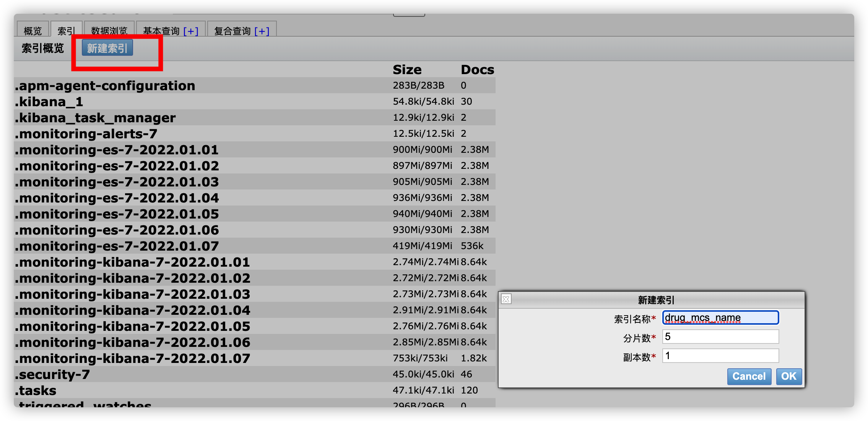The image size is (868, 421).
Task: Add a new 基本查询 tab via [+]
Action: [191, 31]
